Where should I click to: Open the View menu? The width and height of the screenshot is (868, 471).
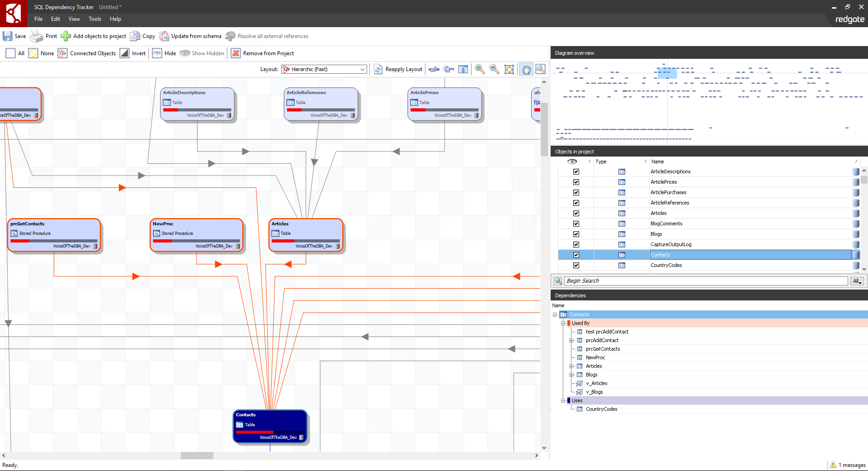coord(74,19)
